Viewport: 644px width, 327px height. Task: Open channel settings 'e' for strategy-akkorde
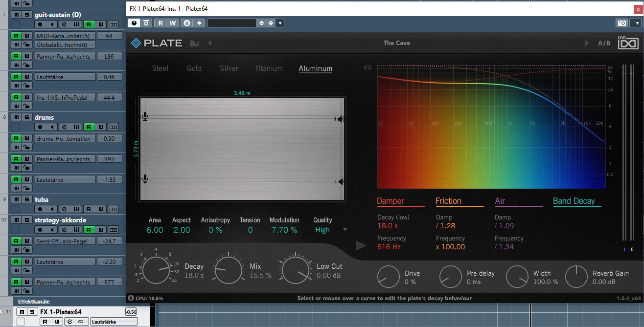coord(64,229)
